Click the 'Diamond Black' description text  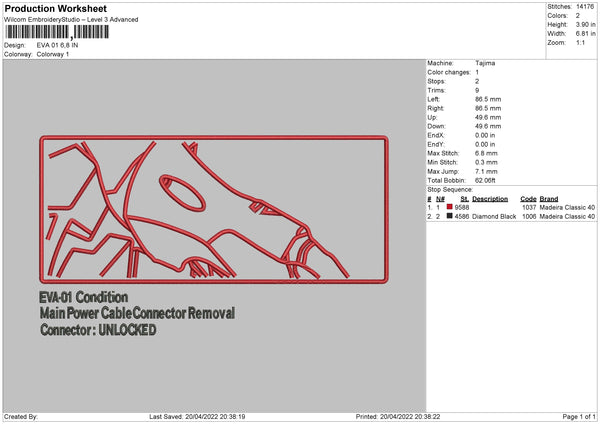494,217
